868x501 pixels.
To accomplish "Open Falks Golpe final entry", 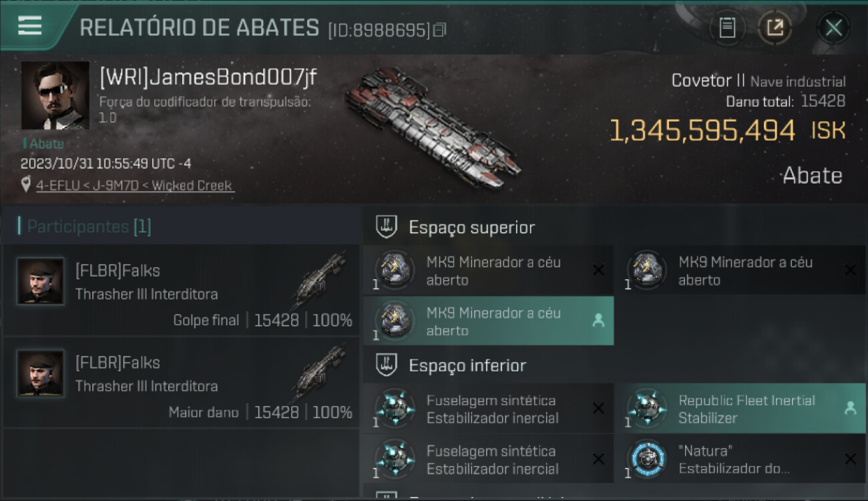I will click(181, 290).
